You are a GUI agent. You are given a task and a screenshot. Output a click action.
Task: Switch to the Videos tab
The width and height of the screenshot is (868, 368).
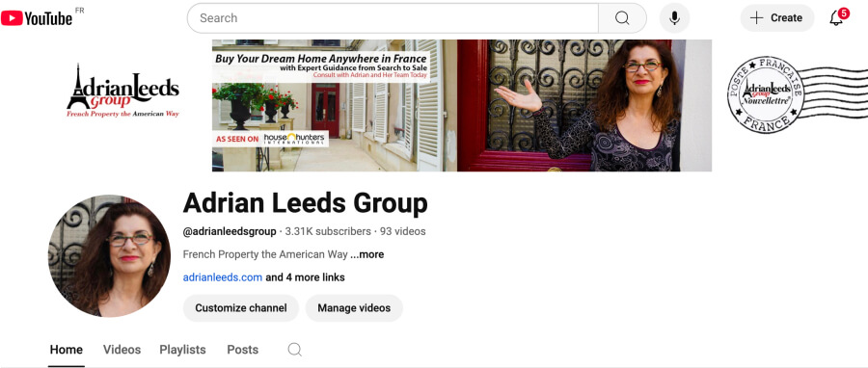pyautogui.click(x=122, y=350)
